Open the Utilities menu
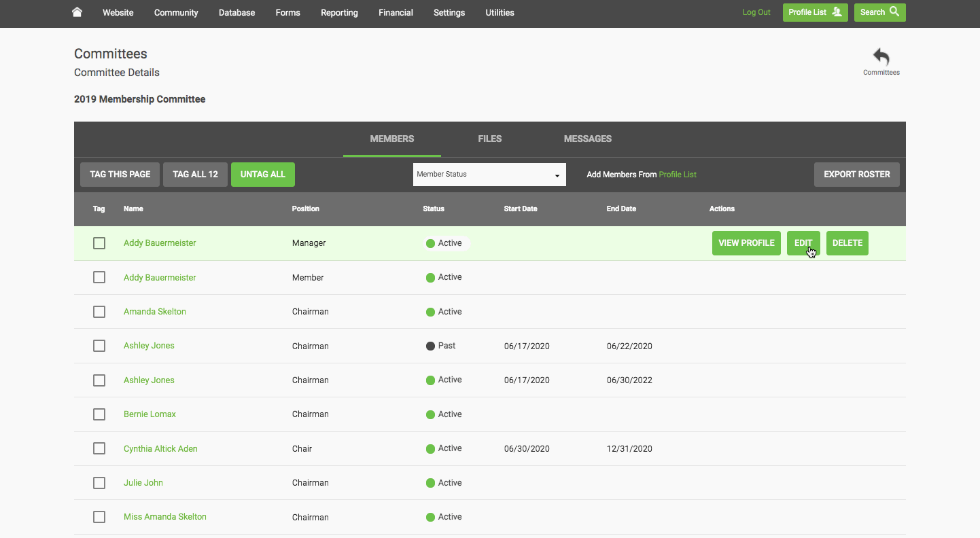This screenshot has width=980, height=538. coord(500,12)
